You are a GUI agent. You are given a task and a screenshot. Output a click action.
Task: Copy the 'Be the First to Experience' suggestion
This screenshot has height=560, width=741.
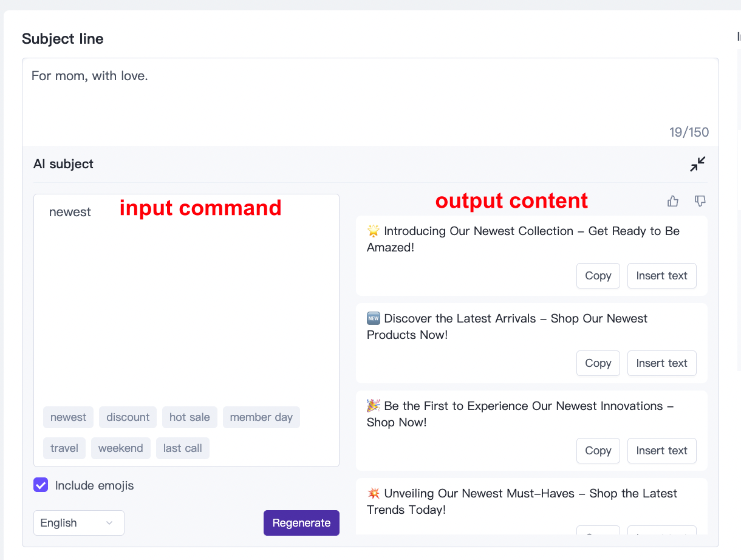coord(598,451)
